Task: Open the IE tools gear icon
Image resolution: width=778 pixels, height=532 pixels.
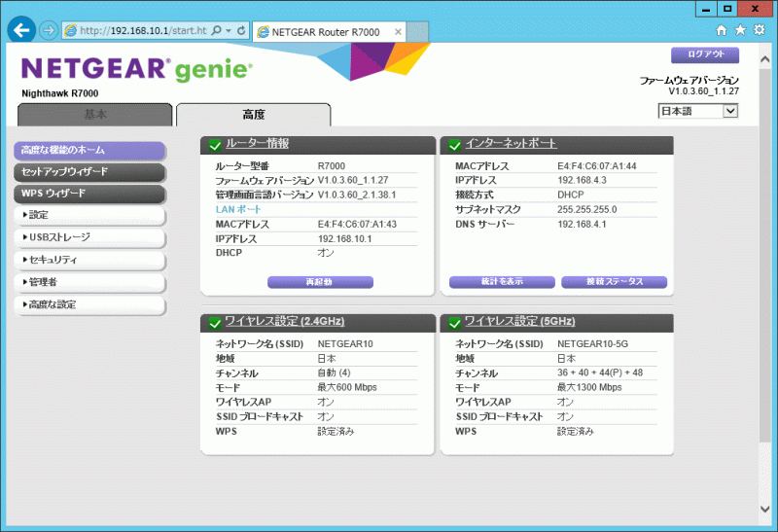Action: [x=760, y=30]
